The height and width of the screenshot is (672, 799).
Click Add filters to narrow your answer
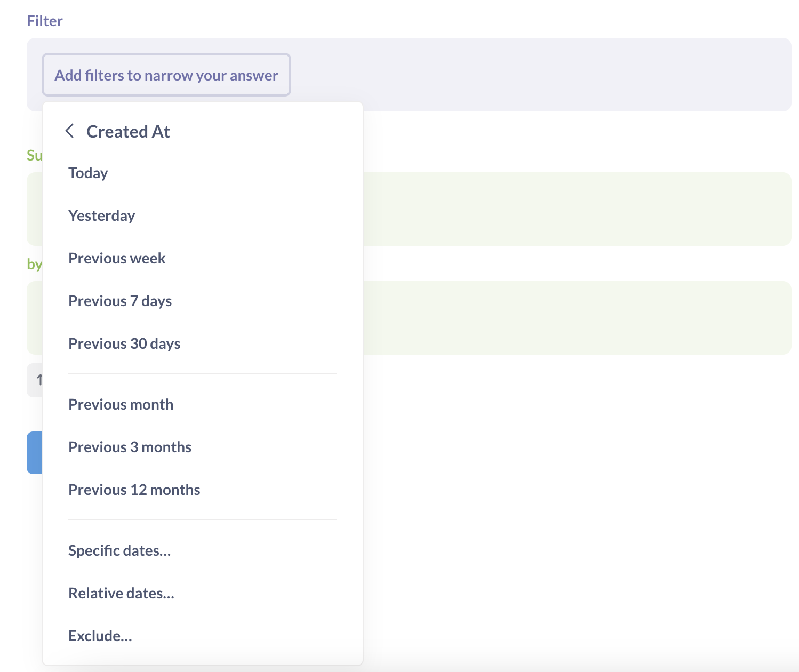(166, 75)
